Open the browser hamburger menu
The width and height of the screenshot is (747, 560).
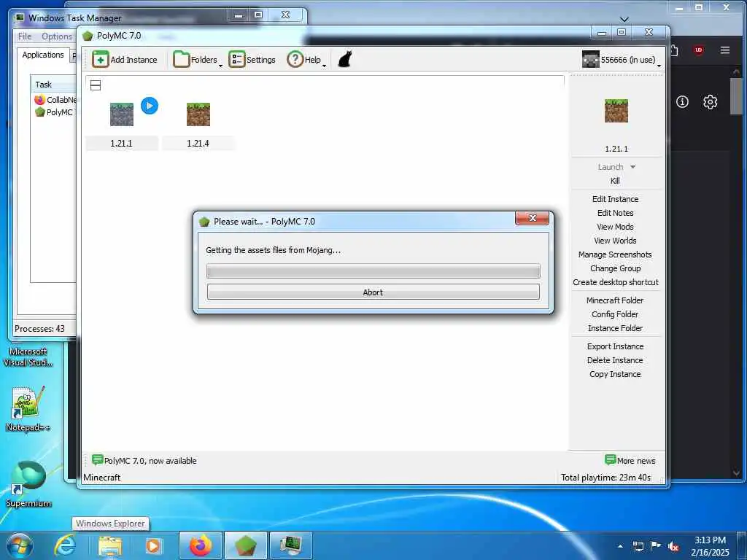[725, 50]
